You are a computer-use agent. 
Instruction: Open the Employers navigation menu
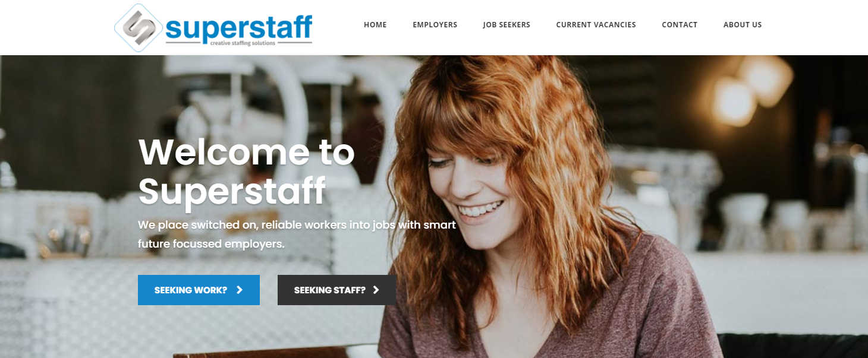pyautogui.click(x=435, y=25)
